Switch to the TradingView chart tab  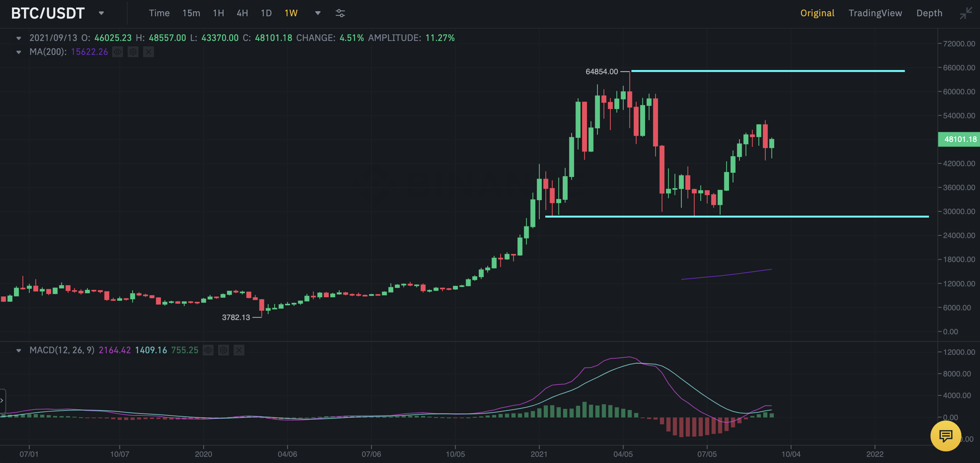tap(875, 13)
